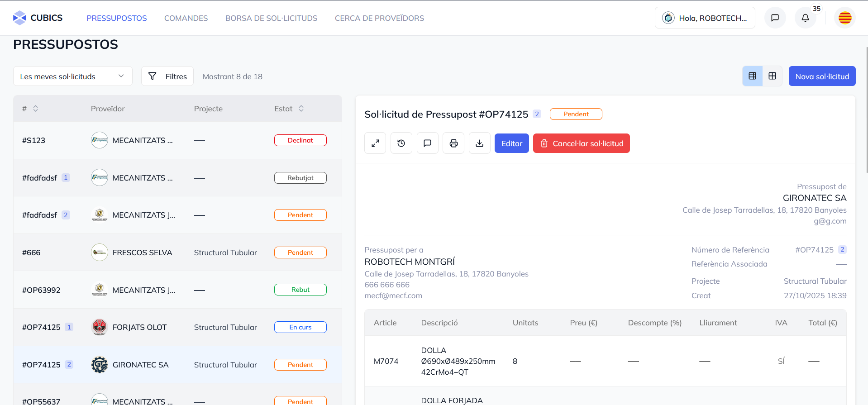Open BORSA DE SOL·LICITUDS tab

tap(271, 18)
